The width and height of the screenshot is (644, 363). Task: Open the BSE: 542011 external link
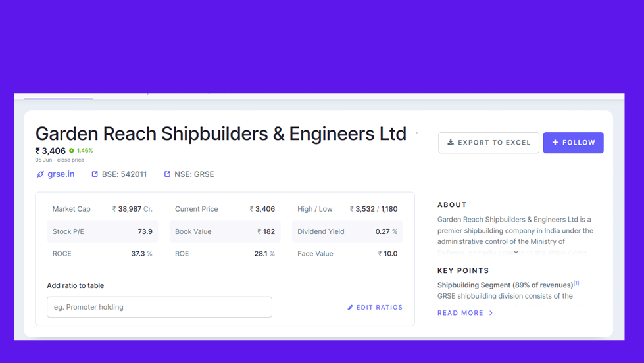124,174
